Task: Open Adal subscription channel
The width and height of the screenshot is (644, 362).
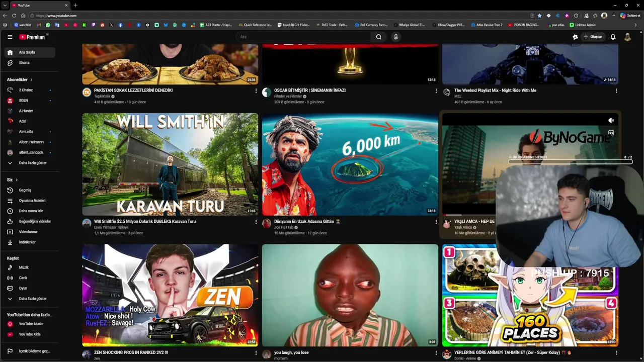Action: tap(30, 121)
